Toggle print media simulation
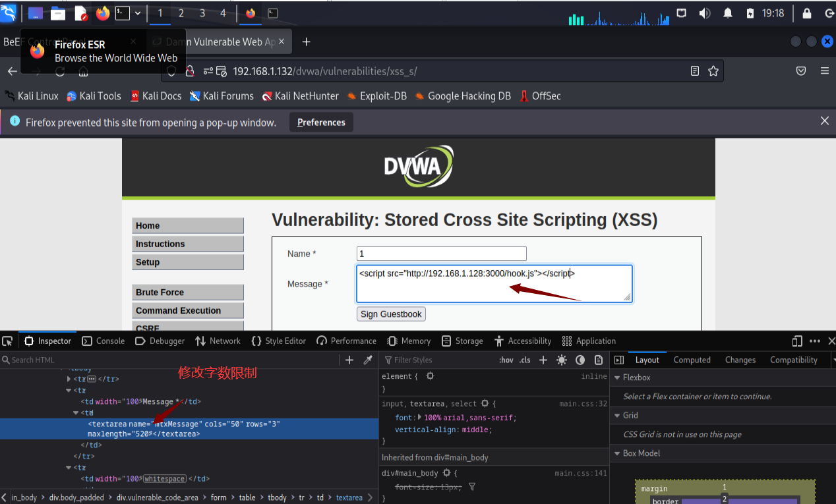Screen dimensions: 836x504 tap(599, 360)
